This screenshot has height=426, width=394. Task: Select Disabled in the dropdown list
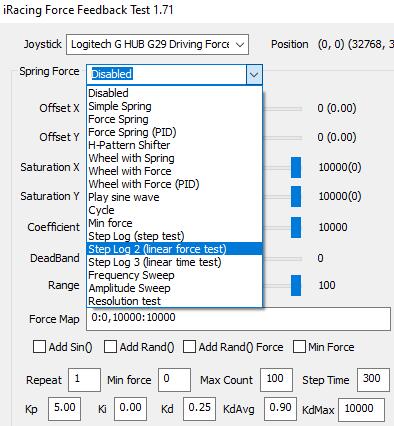coord(174,93)
